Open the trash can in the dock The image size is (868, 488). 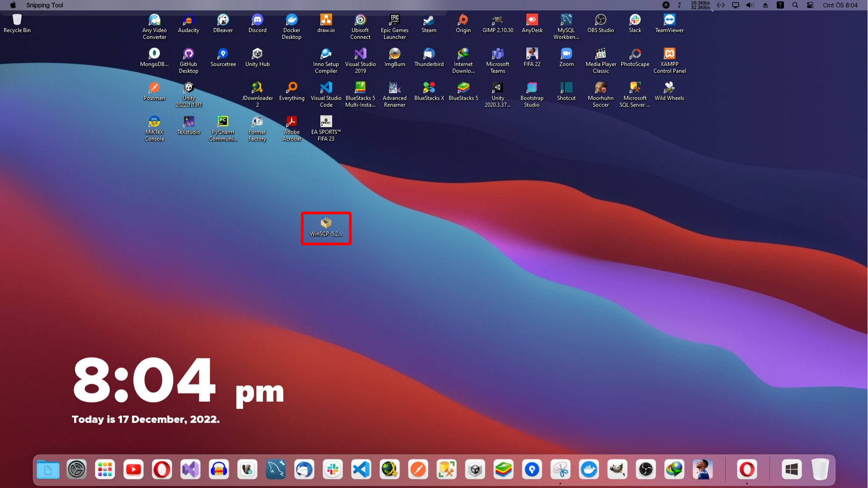[x=820, y=470]
